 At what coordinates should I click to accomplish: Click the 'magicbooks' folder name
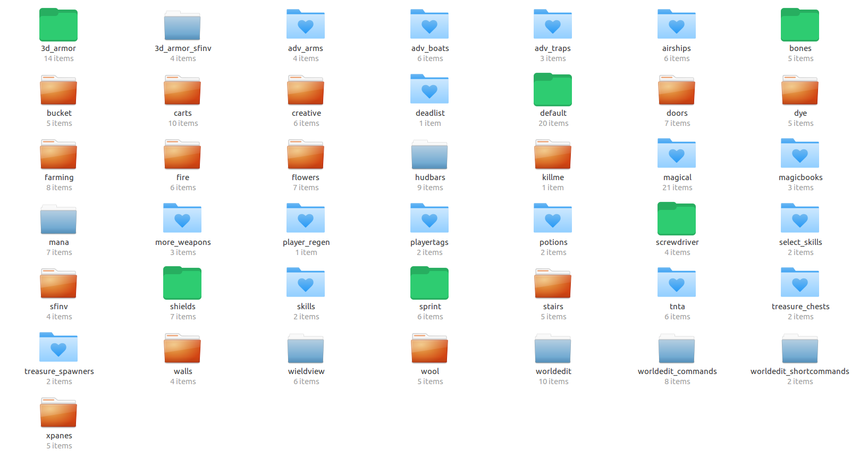[x=800, y=177]
